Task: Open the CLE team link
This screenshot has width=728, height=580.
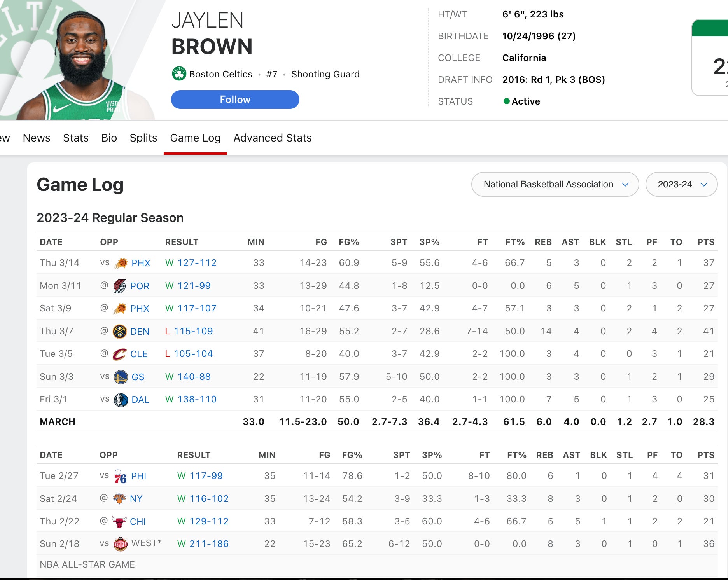Action: click(139, 354)
